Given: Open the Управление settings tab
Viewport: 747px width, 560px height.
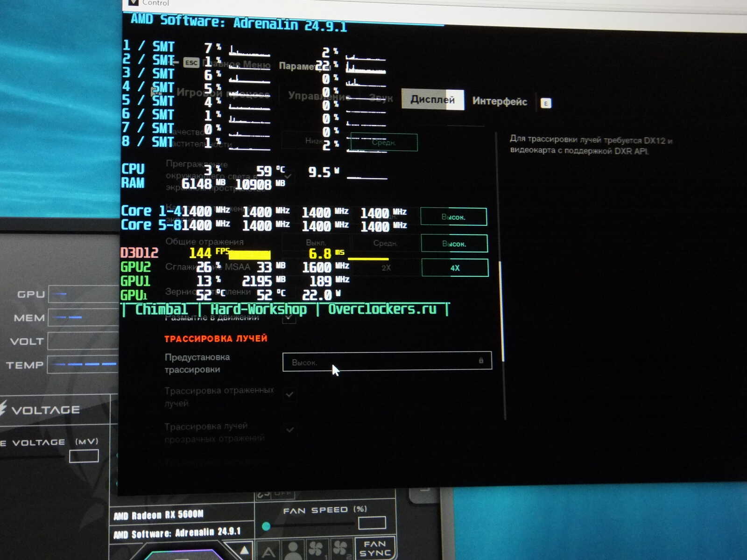Looking at the screenshot, I should [x=319, y=96].
